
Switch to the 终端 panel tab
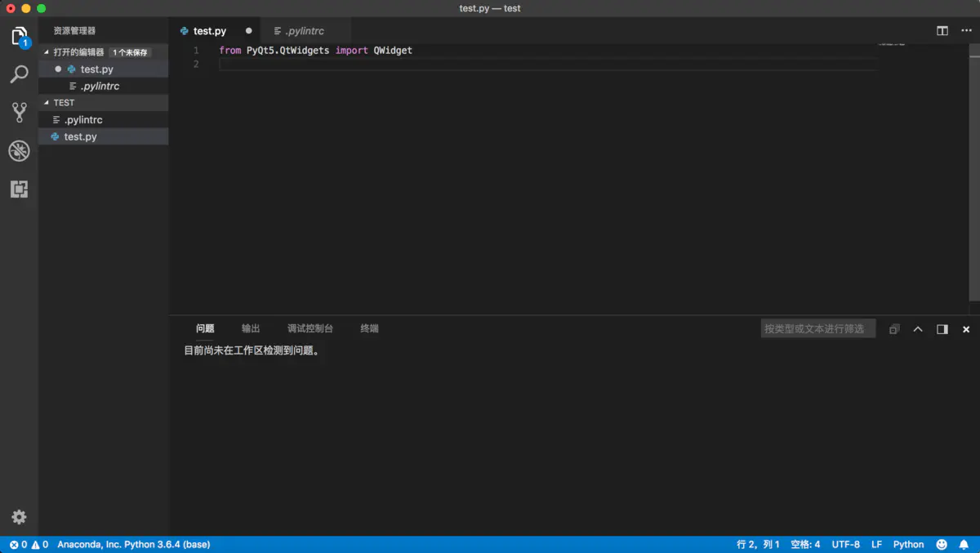pos(367,328)
